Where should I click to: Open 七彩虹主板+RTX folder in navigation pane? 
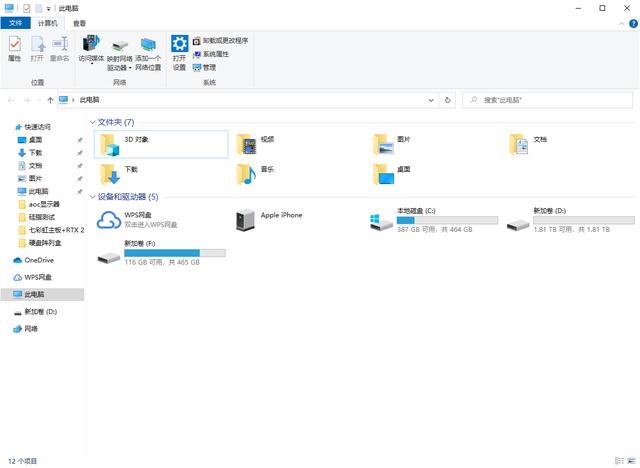click(51, 230)
